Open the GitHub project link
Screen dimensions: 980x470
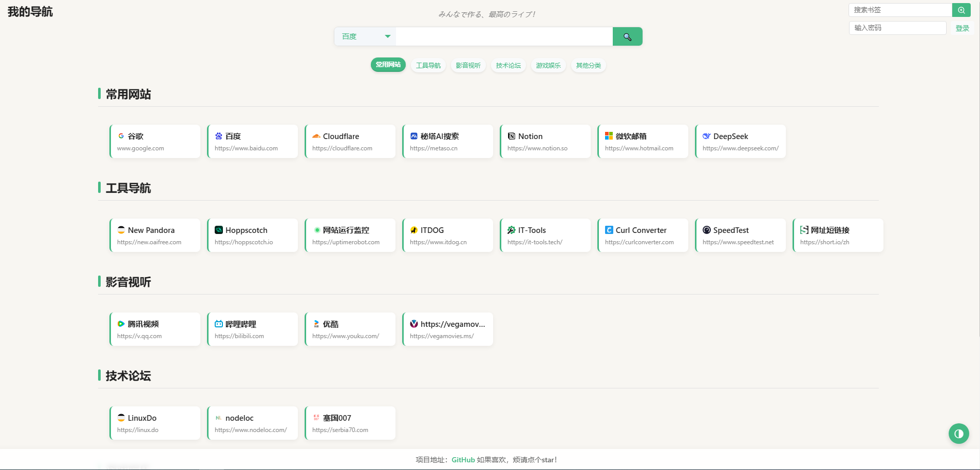click(x=463, y=460)
